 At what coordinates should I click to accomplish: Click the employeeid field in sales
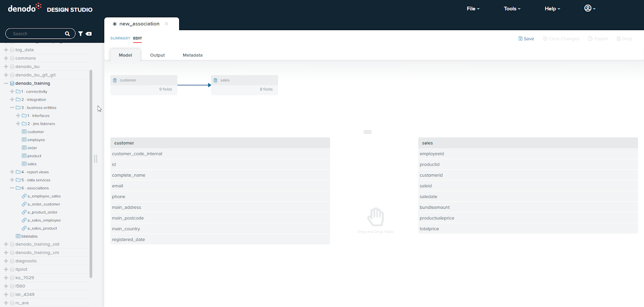tap(528, 154)
